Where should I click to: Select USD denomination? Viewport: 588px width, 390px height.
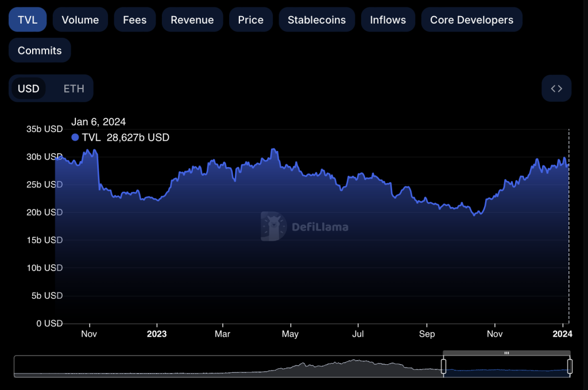pyautogui.click(x=29, y=88)
